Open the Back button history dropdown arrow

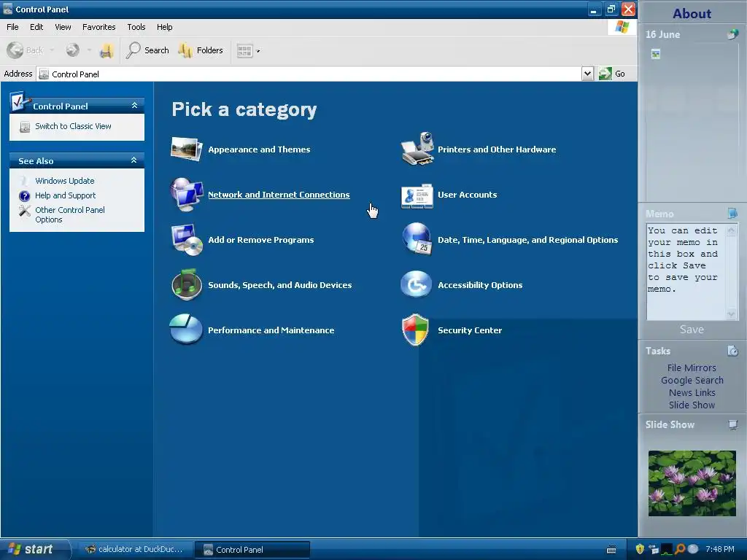pos(52,50)
